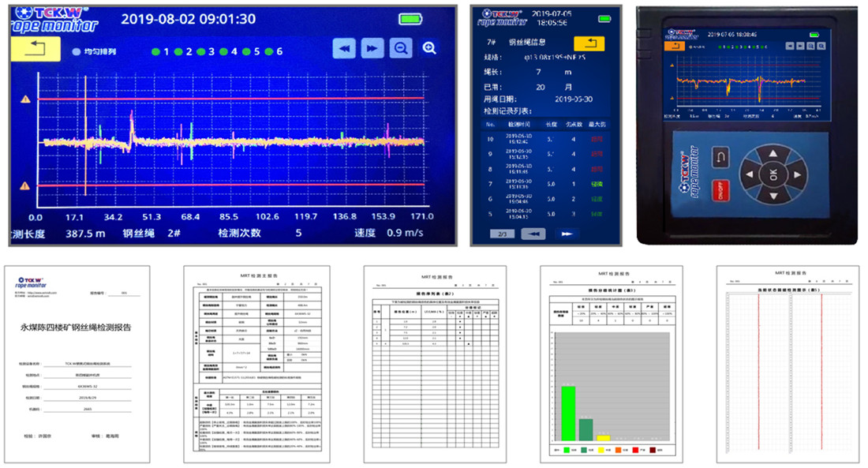868x468 pixels.
Task: Click the short yellow bar in the chart
Action: tap(604, 437)
